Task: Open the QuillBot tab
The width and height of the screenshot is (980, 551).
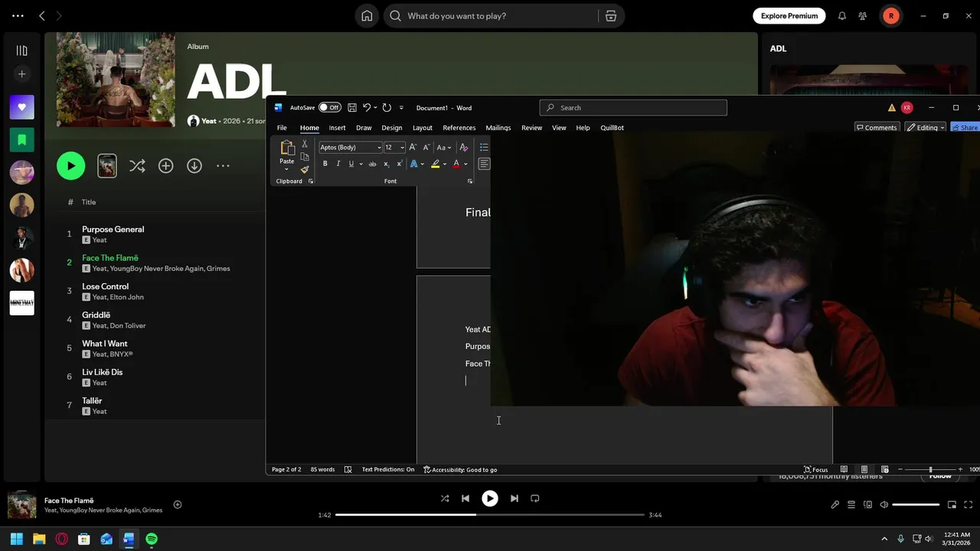Action: pyautogui.click(x=612, y=128)
